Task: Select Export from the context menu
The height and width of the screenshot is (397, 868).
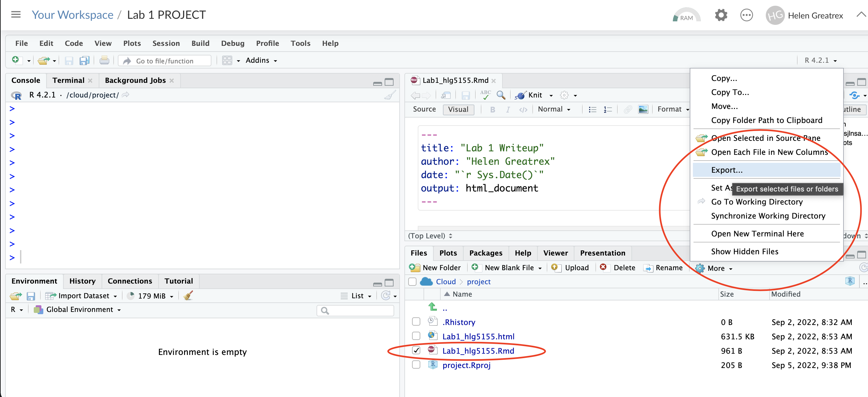Action: click(x=726, y=170)
